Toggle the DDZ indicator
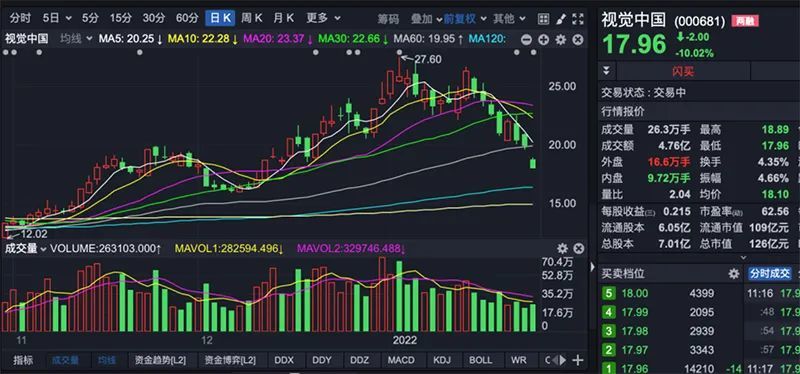 pos(359,360)
